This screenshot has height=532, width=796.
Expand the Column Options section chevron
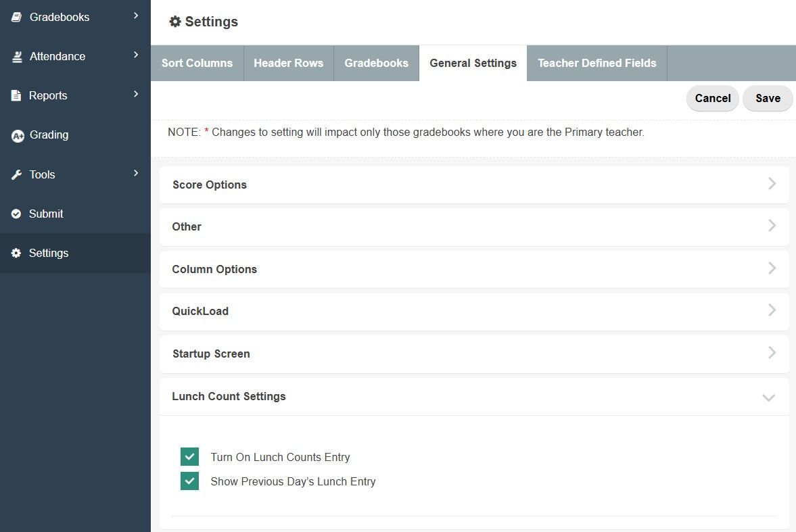pos(772,268)
